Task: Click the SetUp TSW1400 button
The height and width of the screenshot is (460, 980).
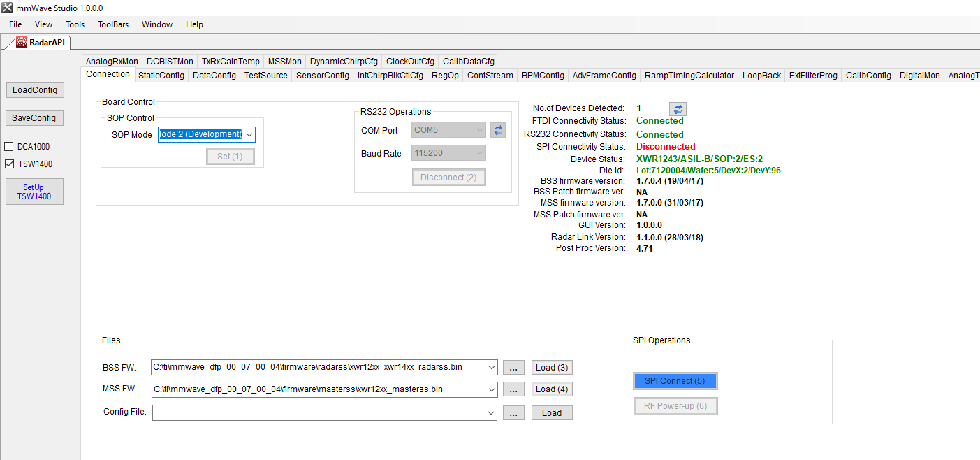Action: click(34, 192)
